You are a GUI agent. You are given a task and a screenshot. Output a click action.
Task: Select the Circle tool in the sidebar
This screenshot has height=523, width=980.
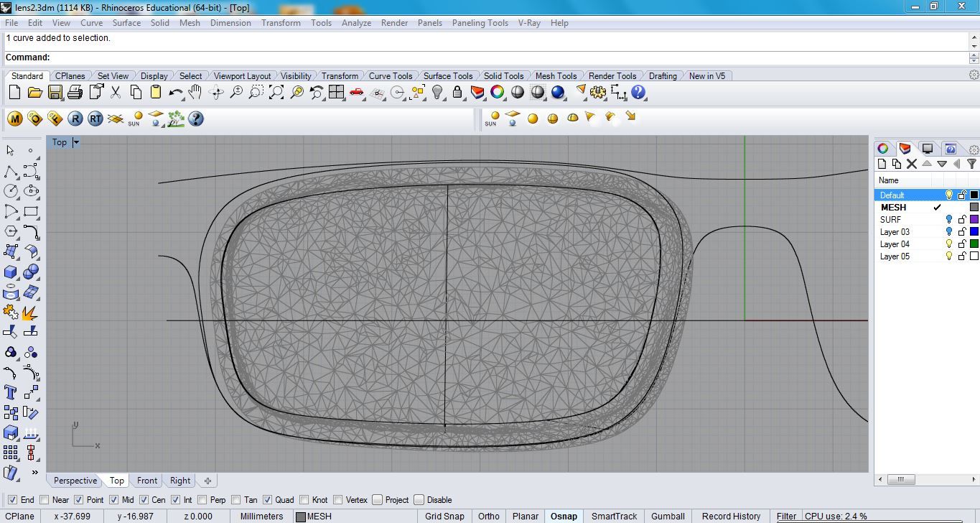point(9,191)
